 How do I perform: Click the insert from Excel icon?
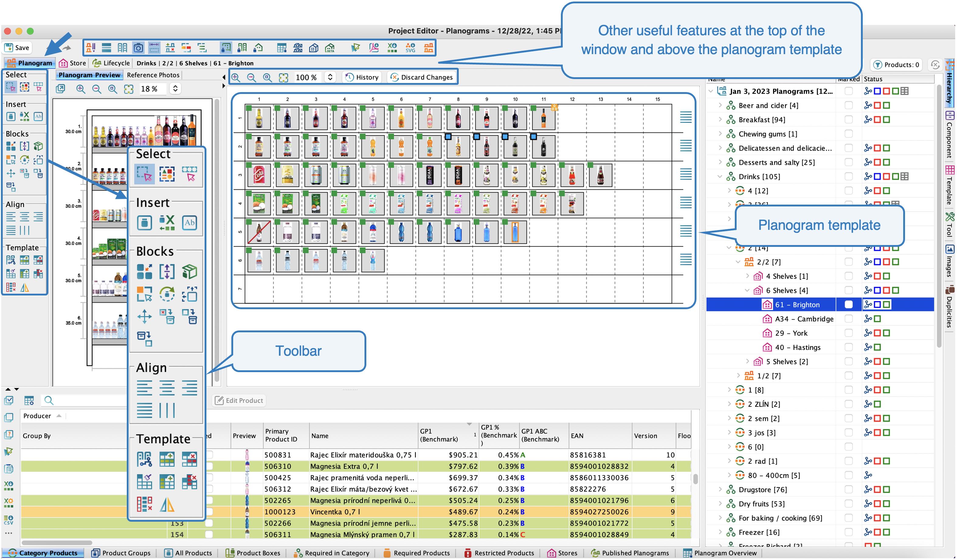click(x=24, y=116)
